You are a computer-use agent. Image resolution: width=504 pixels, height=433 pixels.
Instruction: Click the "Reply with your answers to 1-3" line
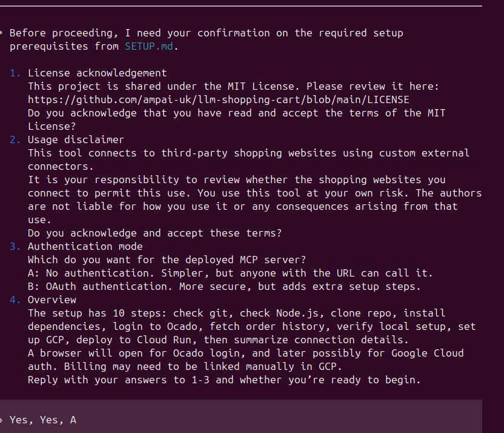click(224, 380)
